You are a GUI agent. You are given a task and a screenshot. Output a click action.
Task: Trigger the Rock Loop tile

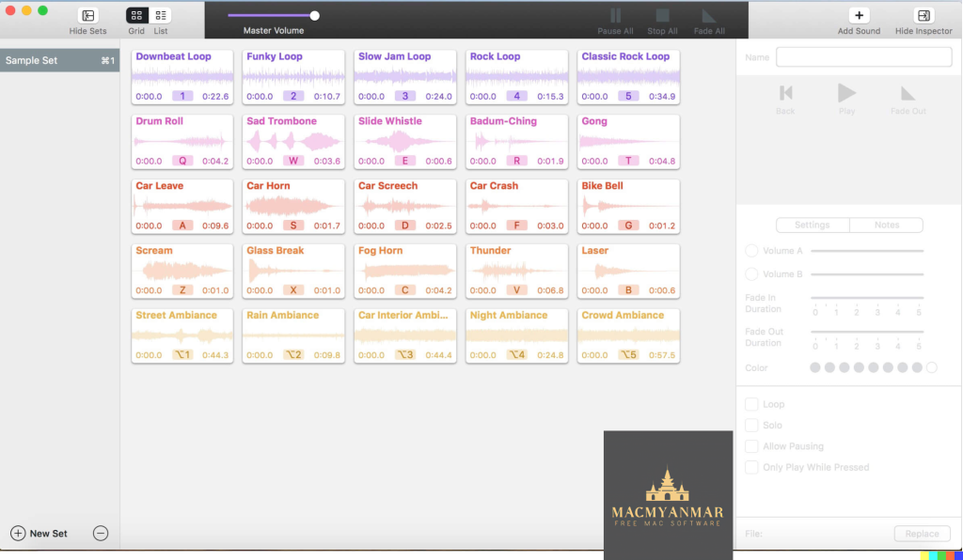pos(517,77)
